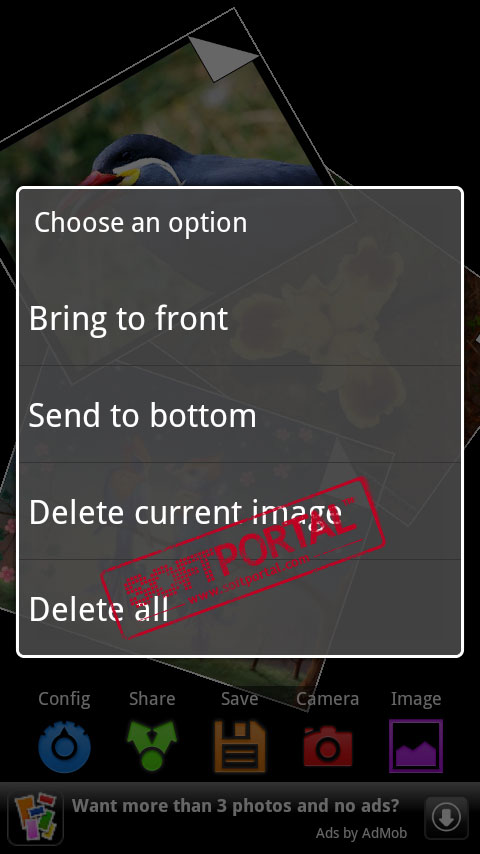
Task: Select the Bring to front option
Action: (x=240, y=318)
